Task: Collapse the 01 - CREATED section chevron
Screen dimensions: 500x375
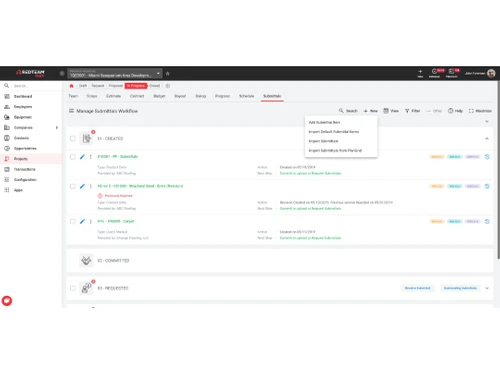Action: tap(487, 138)
